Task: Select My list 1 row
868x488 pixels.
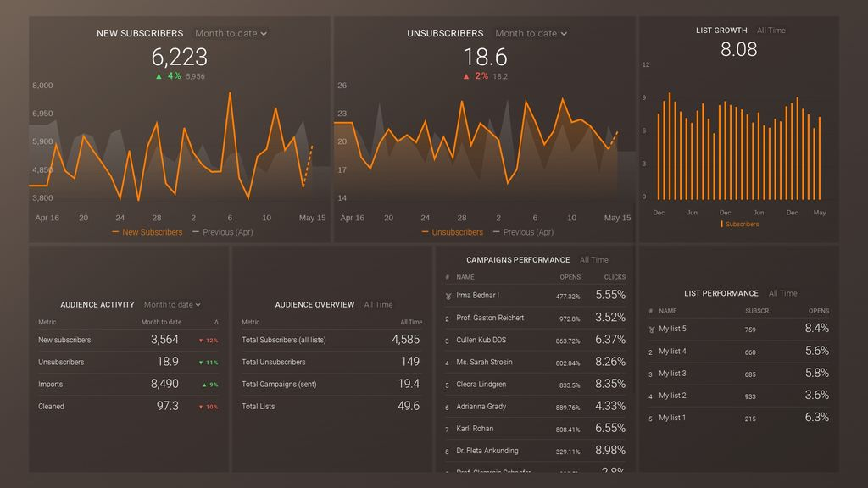Action: 738,418
